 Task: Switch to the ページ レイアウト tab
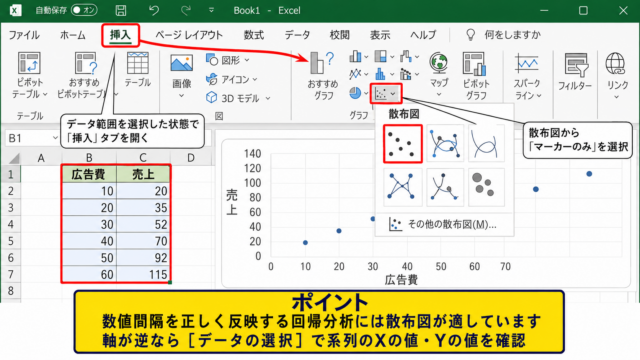(x=189, y=35)
